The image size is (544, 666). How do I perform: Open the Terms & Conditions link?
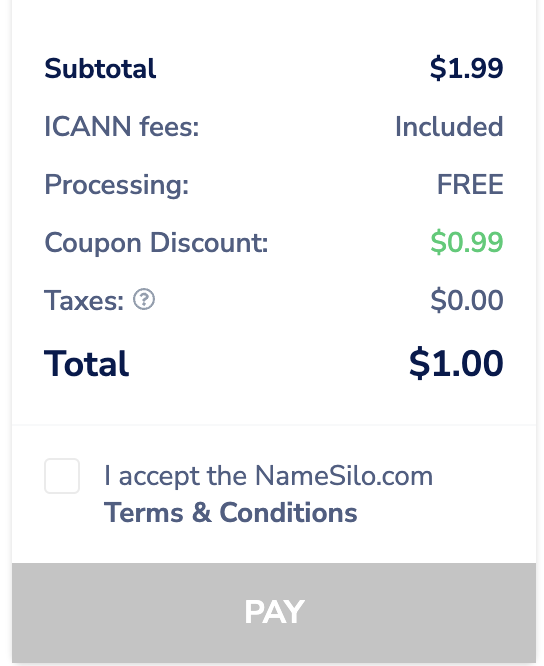click(231, 512)
